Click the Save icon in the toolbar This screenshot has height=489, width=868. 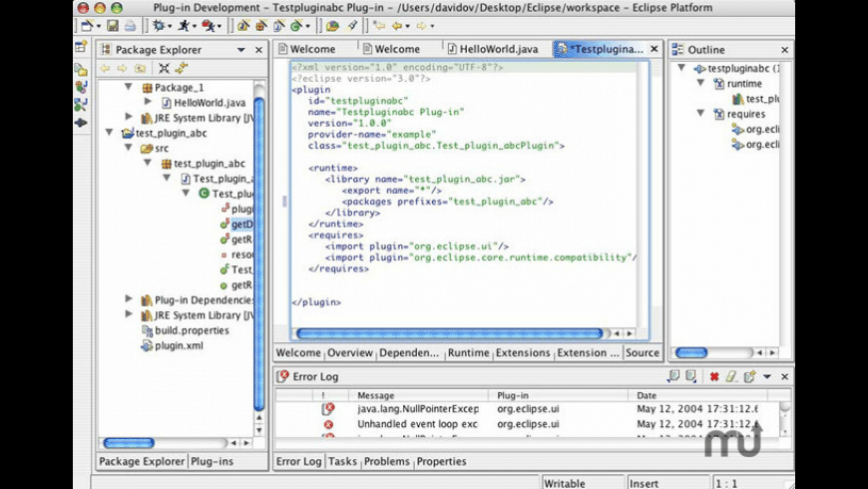[x=113, y=26]
